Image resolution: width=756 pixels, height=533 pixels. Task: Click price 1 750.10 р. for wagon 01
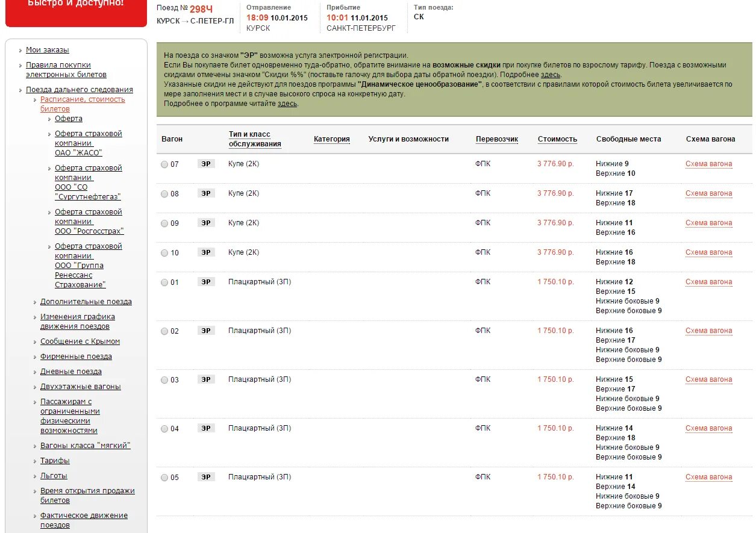click(x=555, y=282)
